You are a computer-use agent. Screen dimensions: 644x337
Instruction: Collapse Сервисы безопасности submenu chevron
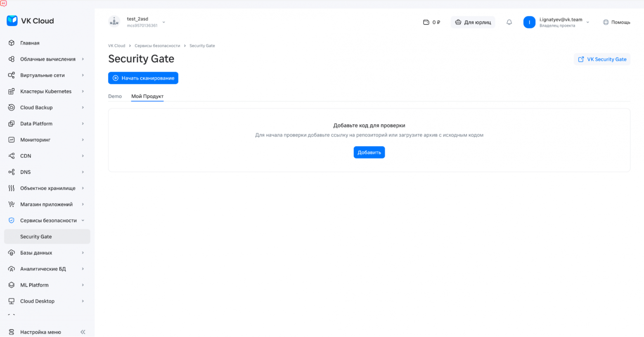(83, 220)
